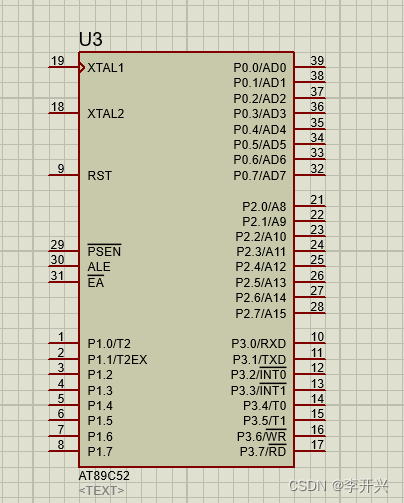
Task: Select the P3.7/RD pin label
Action: click(263, 451)
